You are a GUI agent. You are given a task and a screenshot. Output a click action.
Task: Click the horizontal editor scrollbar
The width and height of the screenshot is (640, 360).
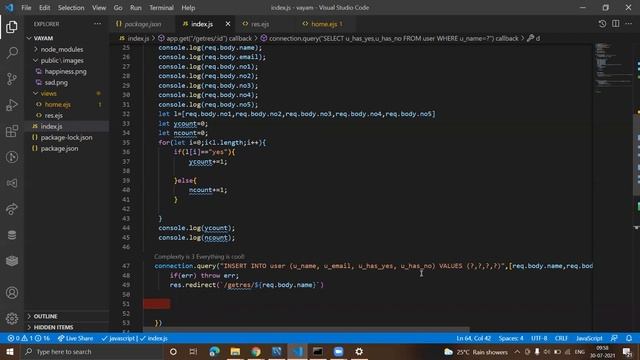(306, 329)
